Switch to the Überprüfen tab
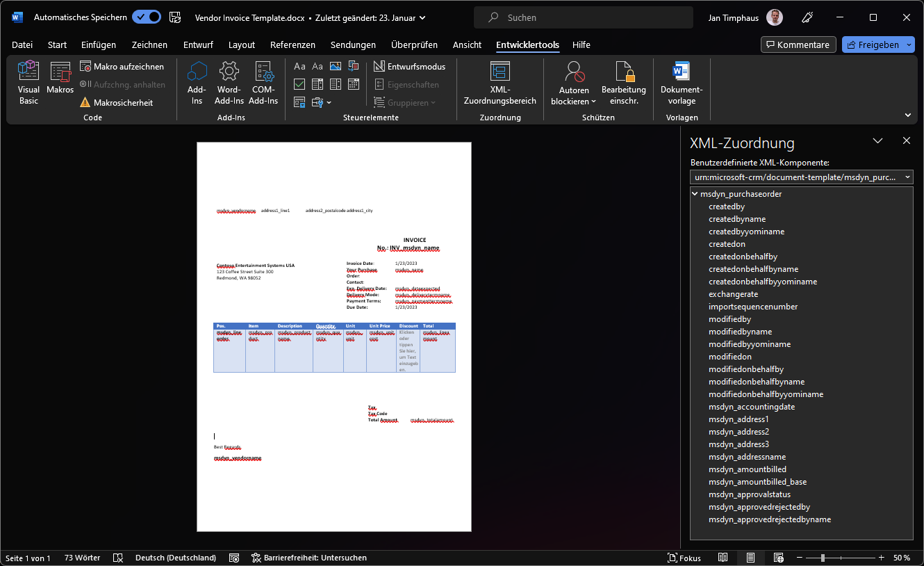The height and width of the screenshot is (566, 924). click(414, 45)
